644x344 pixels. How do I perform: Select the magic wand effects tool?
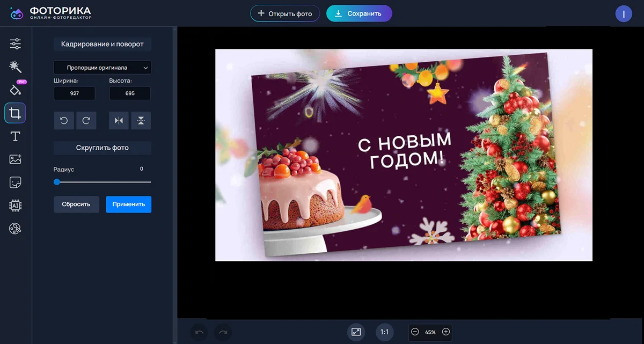coord(15,67)
